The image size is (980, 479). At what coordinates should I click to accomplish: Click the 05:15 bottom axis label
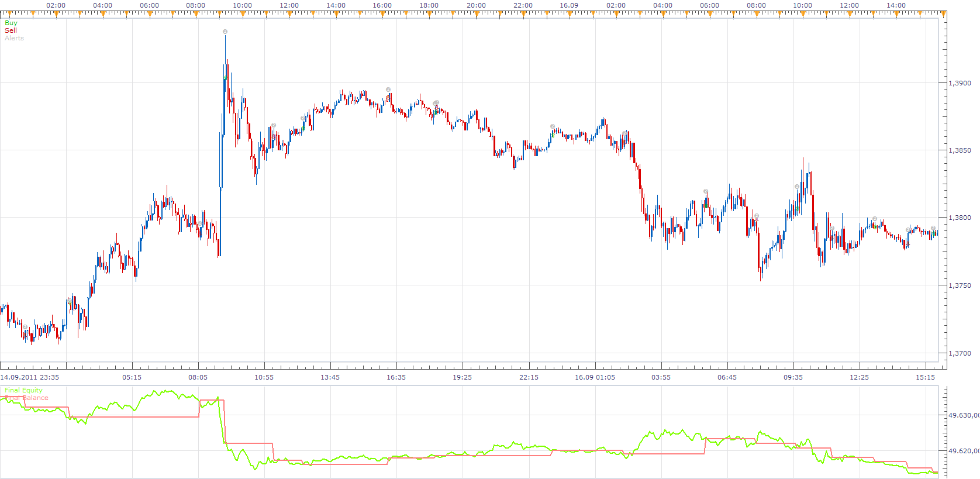pos(132,377)
